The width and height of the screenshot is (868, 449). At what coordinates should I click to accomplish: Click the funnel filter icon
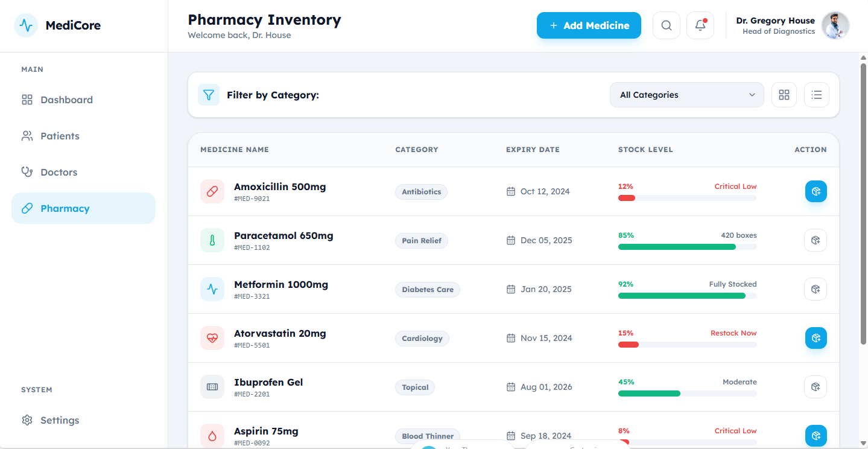(x=209, y=95)
